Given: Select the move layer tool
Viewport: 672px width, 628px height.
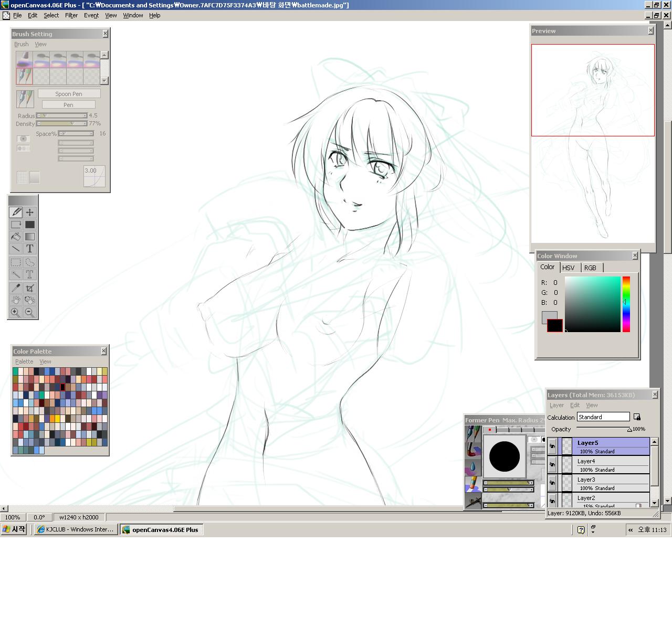Looking at the screenshot, I should coord(30,212).
